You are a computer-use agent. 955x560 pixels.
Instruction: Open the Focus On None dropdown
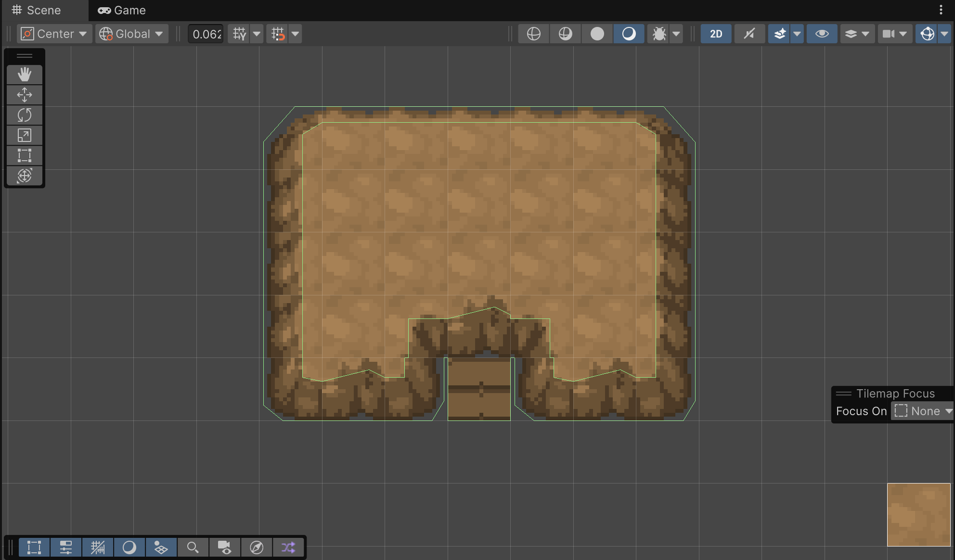tap(922, 411)
